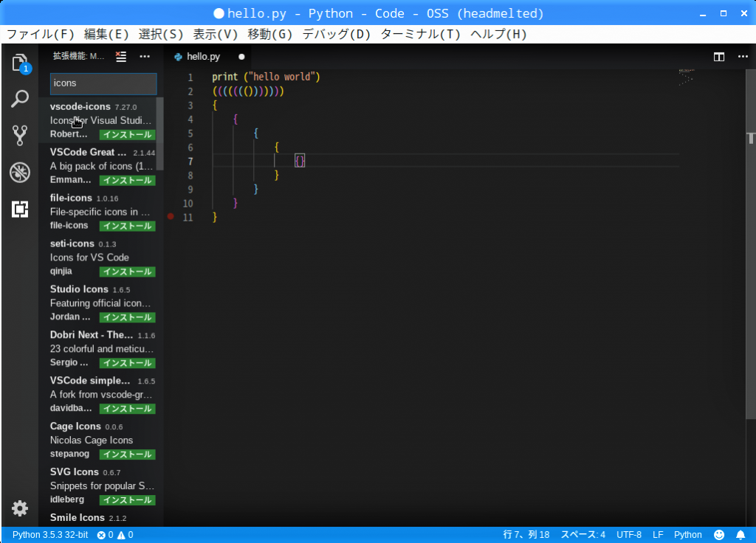Install SVG Icons extension
This screenshot has height=543, width=756.
coord(127,500)
